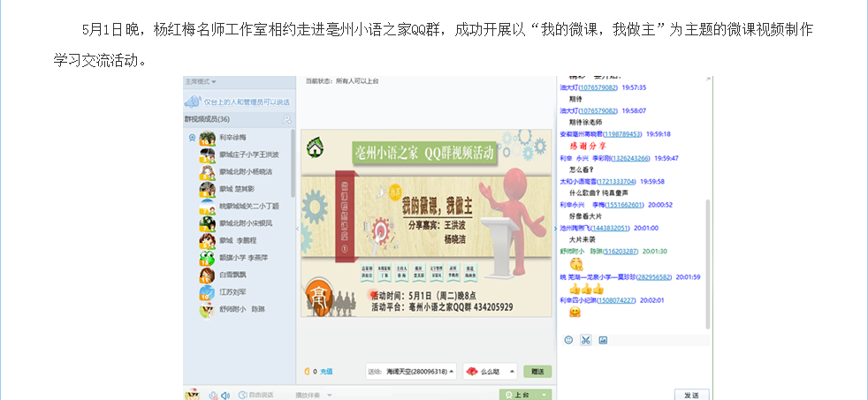Collapse the member list with the left-edge arrow

click(297, 228)
